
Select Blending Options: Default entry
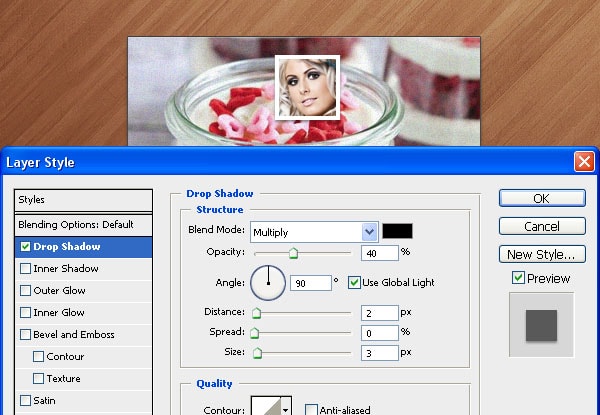[x=83, y=225]
